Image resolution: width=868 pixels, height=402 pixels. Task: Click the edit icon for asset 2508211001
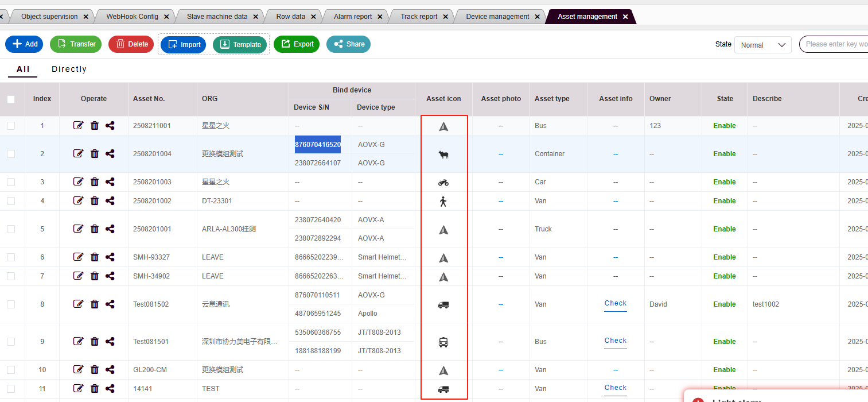(79, 126)
